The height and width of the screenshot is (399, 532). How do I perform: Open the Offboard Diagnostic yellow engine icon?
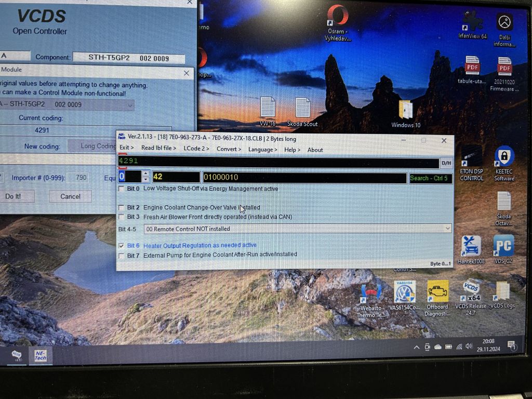pyautogui.click(x=437, y=292)
